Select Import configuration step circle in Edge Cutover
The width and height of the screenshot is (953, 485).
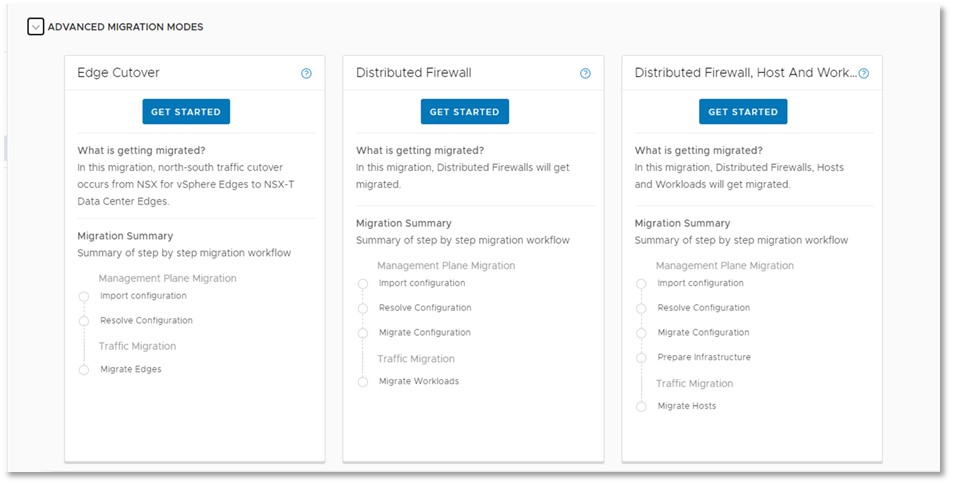click(84, 297)
